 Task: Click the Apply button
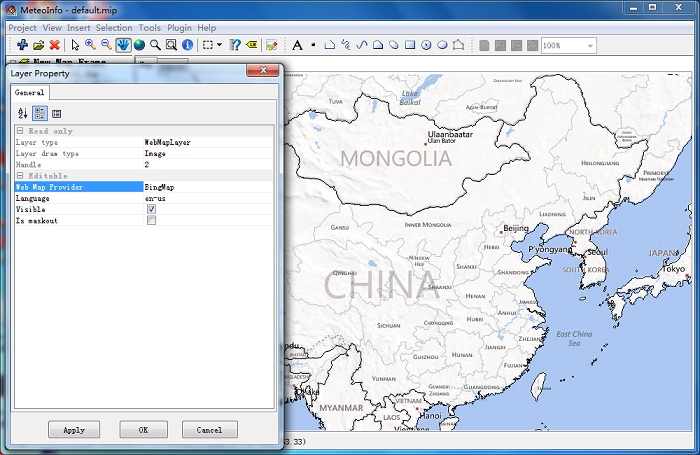[74, 430]
